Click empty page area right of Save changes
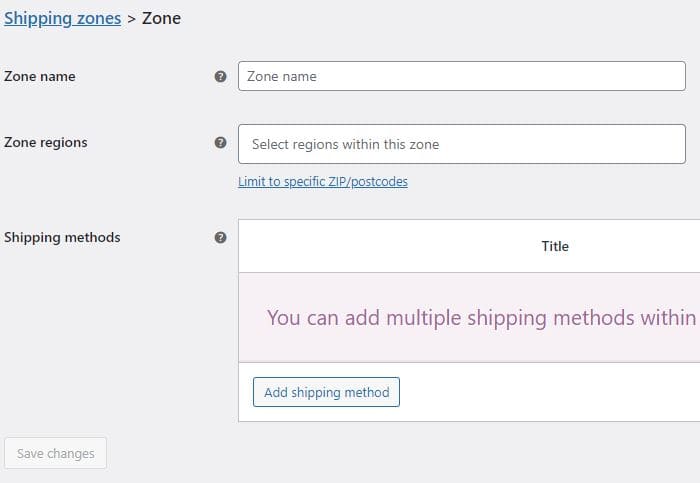700x483 pixels. click(x=402, y=453)
